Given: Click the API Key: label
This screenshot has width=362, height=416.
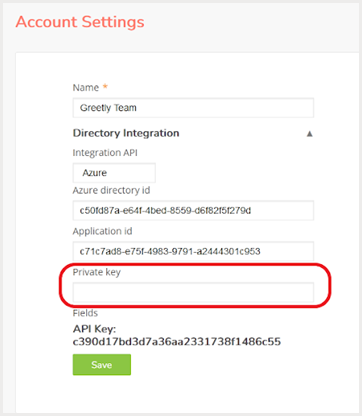Looking at the screenshot, I should [x=94, y=329].
